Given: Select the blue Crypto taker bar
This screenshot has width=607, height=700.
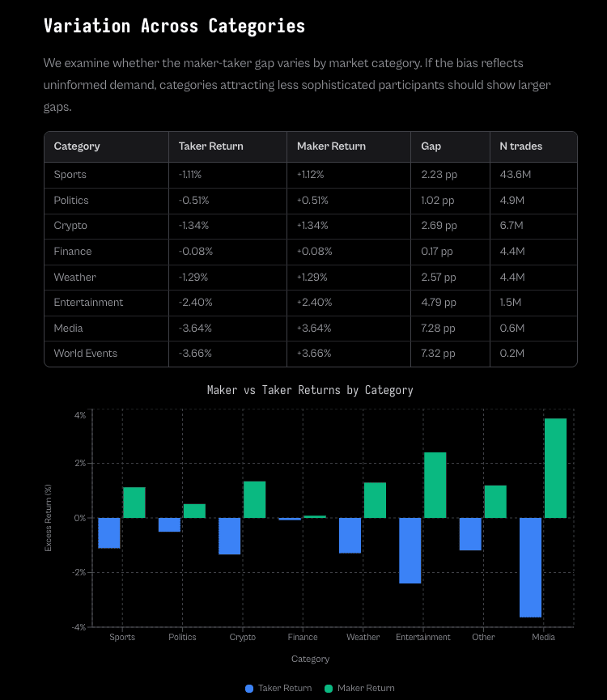Looking at the screenshot, I should (x=230, y=536).
